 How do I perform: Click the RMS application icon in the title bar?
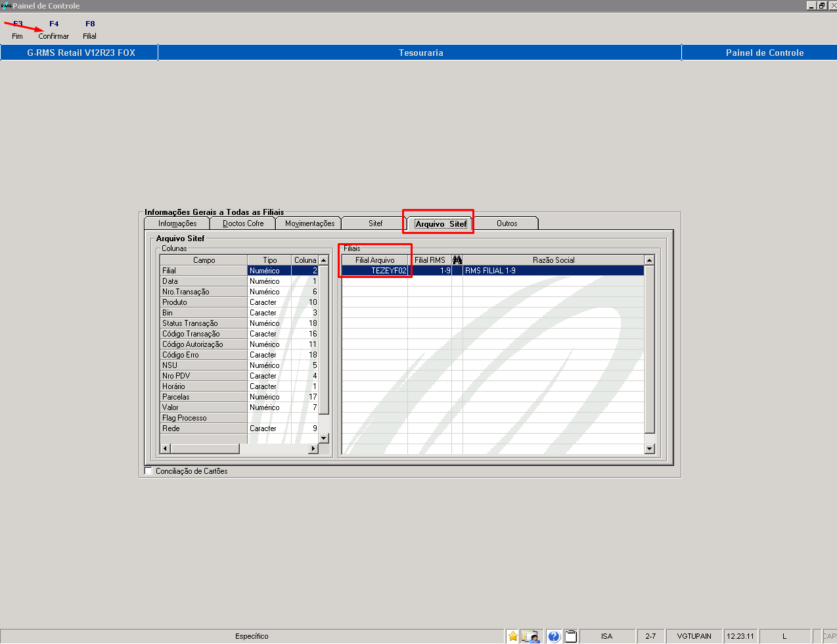click(6, 5)
